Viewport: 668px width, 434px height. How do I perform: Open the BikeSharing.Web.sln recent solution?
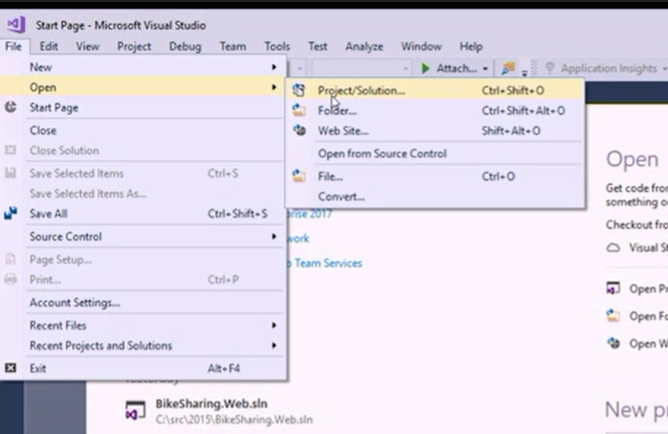[204, 404]
